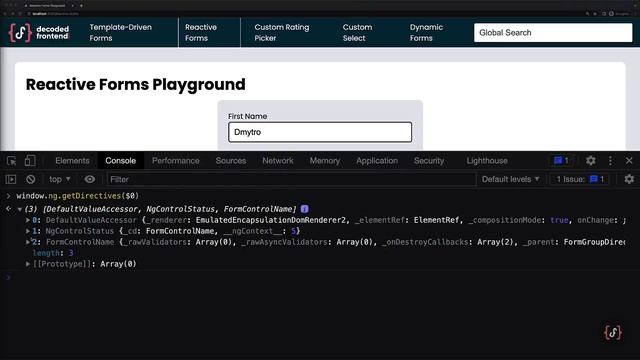640x360 pixels.
Task: Open the Application tab
Action: (x=377, y=161)
